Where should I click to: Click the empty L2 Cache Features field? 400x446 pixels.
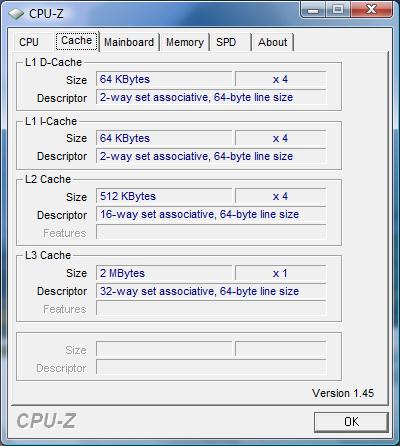click(211, 232)
